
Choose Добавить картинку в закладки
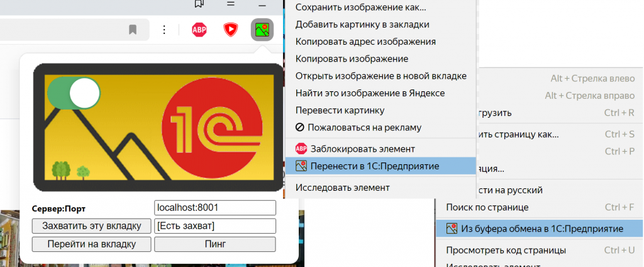(380, 25)
